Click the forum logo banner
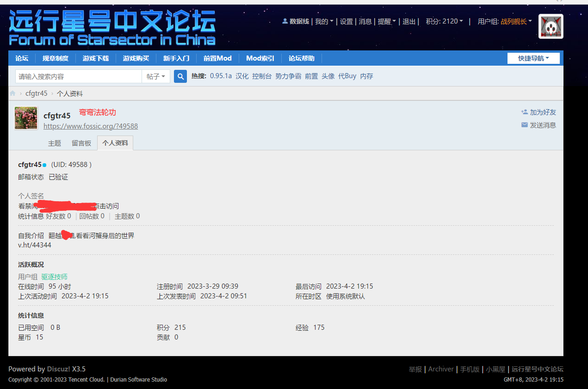588x389 pixels. [112, 28]
